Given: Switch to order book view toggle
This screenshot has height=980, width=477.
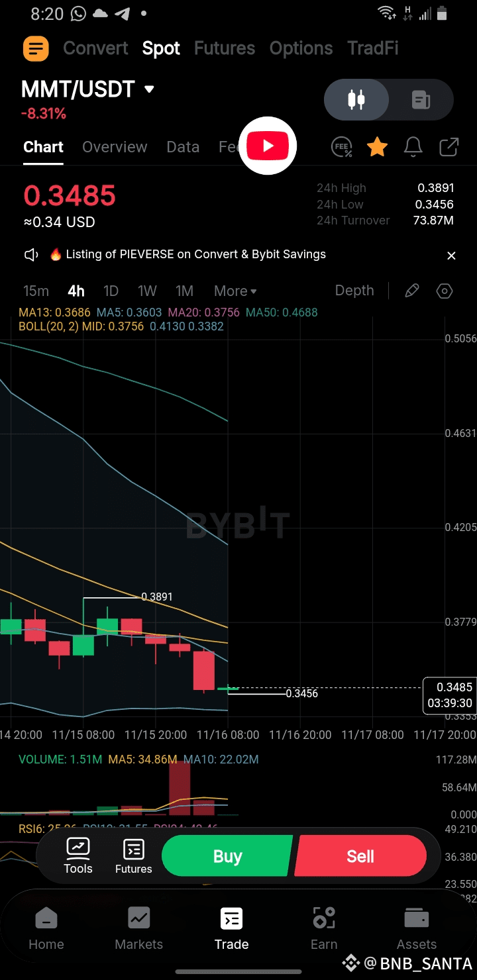Looking at the screenshot, I should (x=421, y=100).
